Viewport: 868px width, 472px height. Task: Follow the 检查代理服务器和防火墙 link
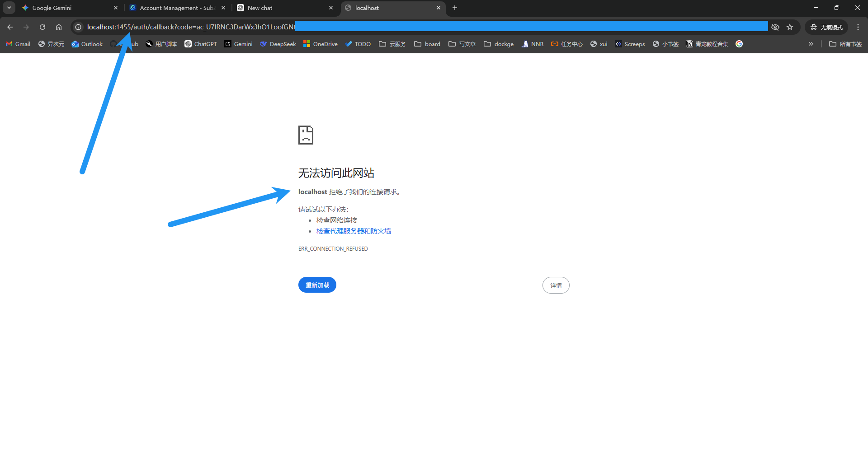pos(353,231)
